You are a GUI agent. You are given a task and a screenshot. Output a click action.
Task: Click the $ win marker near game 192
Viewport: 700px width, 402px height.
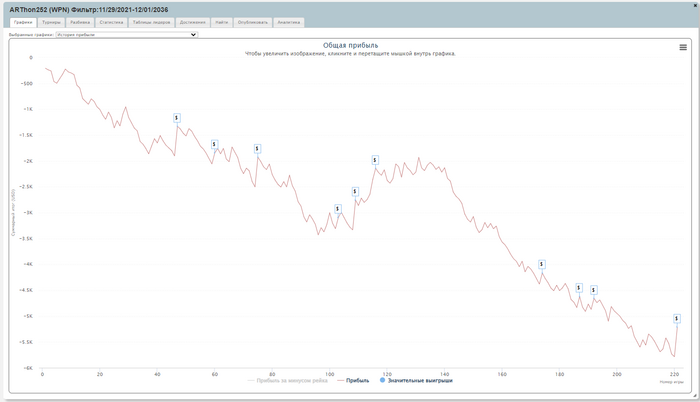(594, 290)
